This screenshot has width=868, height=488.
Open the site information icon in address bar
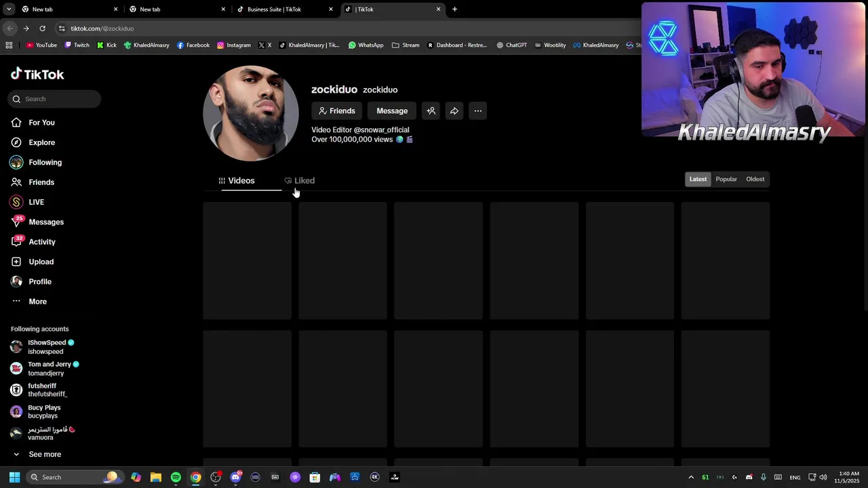[62, 28]
